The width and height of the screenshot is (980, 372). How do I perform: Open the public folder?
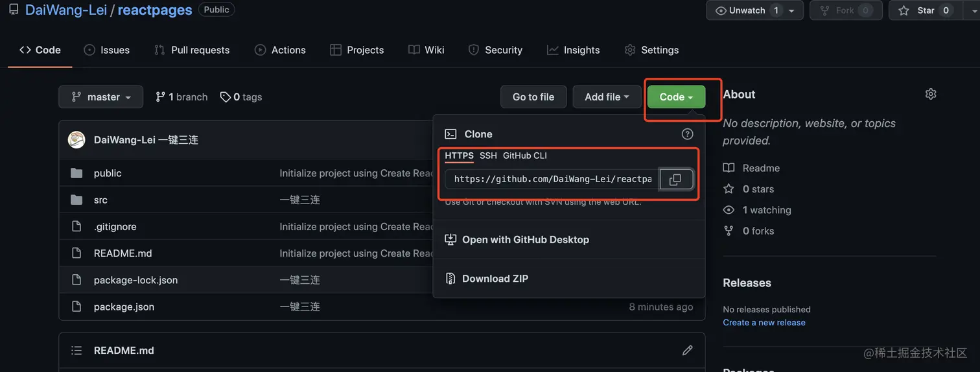108,173
